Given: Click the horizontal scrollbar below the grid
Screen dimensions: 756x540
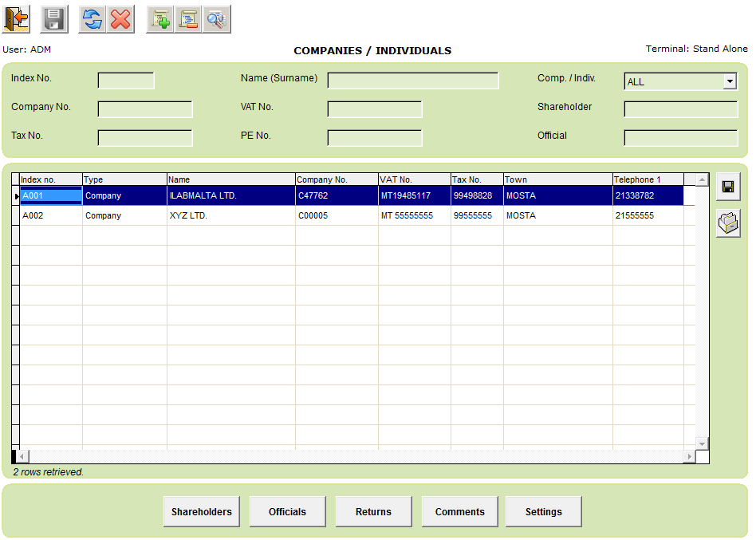Looking at the screenshot, I should pyautogui.click(x=351, y=456).
